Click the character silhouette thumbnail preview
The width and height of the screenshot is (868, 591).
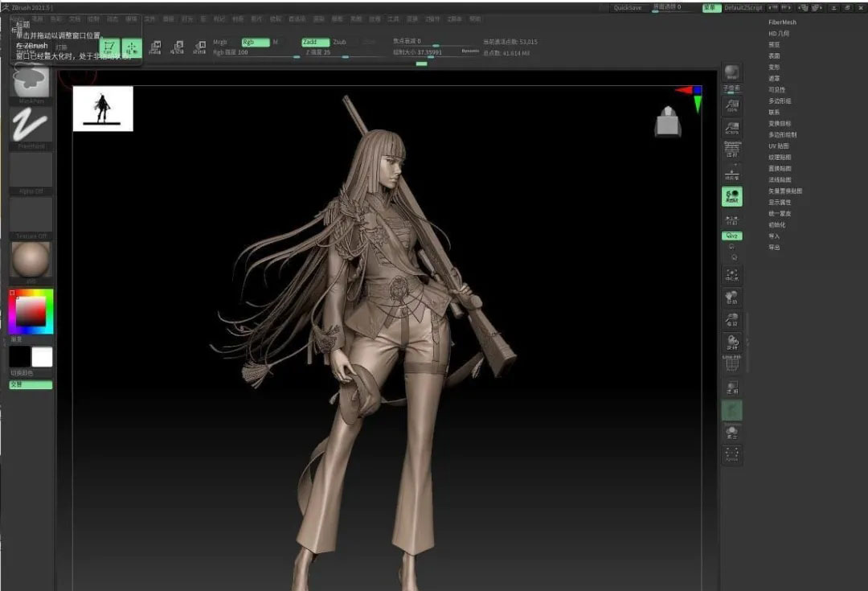103,109
